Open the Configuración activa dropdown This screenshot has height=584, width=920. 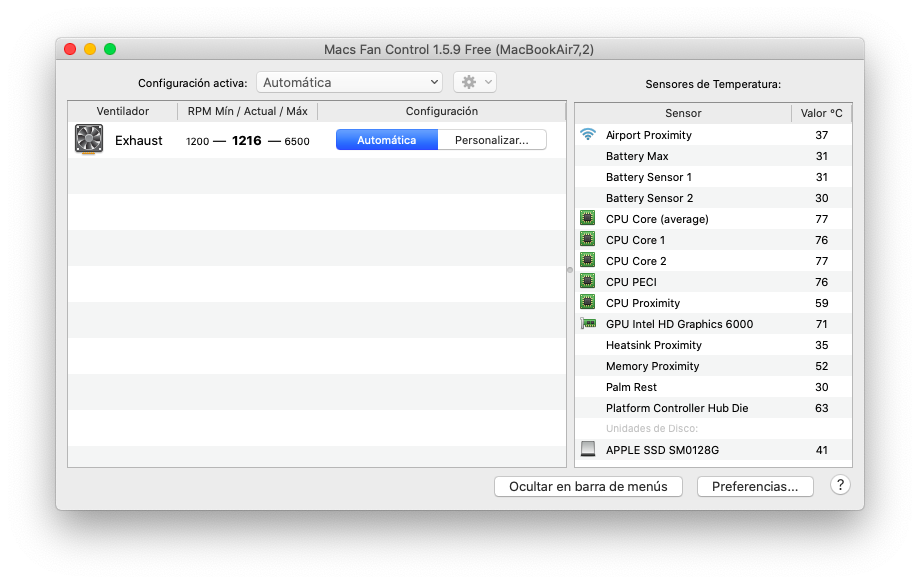click(349, 82)
